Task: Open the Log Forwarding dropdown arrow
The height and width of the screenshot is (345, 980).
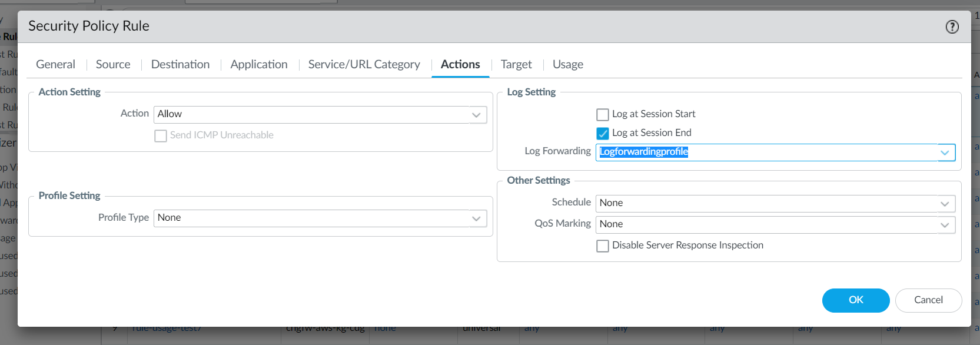Action: coord(945,152)
